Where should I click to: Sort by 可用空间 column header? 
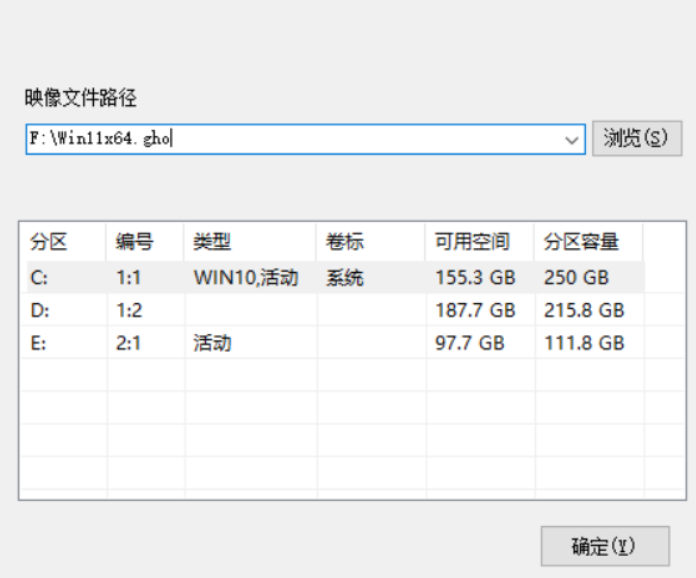471,242
